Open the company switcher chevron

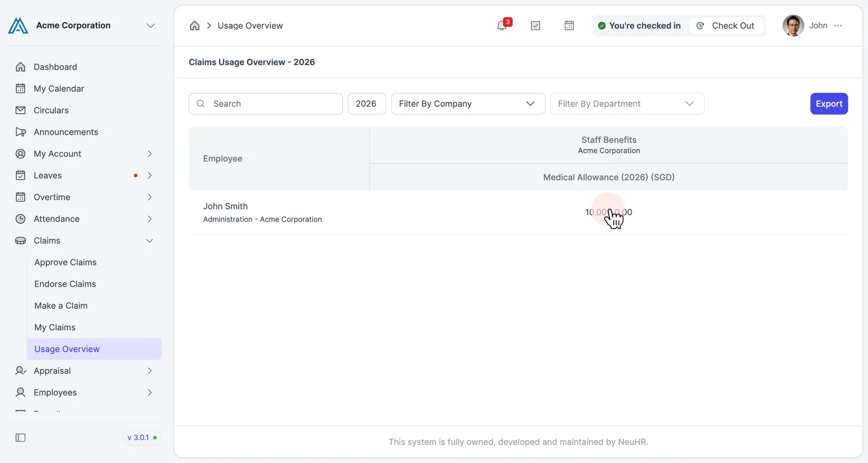(x=151, y=25)
